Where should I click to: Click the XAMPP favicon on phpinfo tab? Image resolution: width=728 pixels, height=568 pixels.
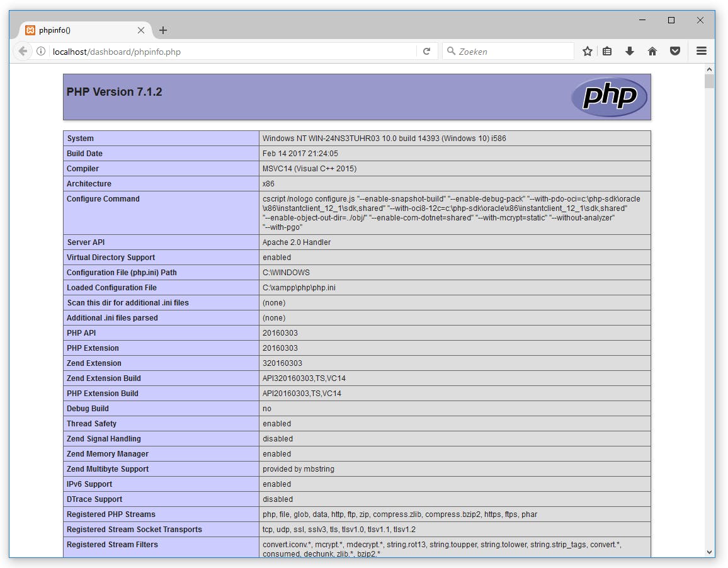coord(30,30)
